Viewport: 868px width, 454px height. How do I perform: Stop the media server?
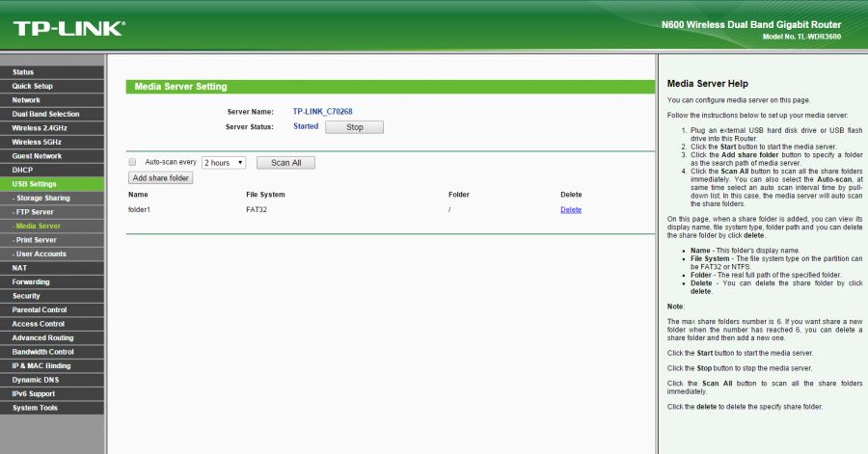coord(354,127)
